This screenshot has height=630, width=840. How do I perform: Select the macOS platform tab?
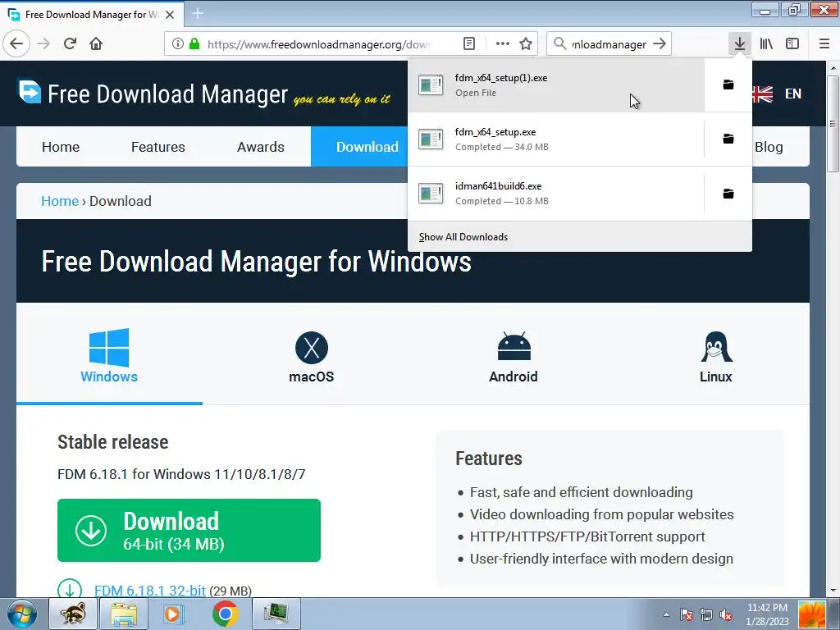[311, 356]
